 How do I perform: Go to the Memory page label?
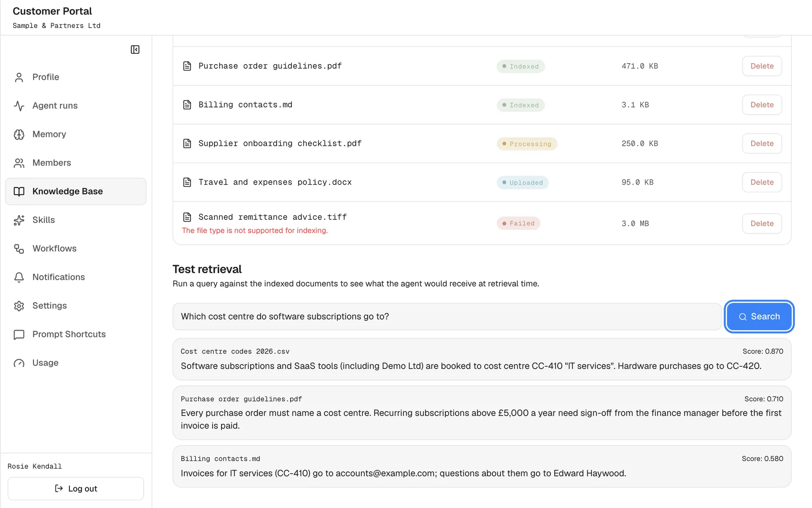pyautogui.click(x=49, y=134)
